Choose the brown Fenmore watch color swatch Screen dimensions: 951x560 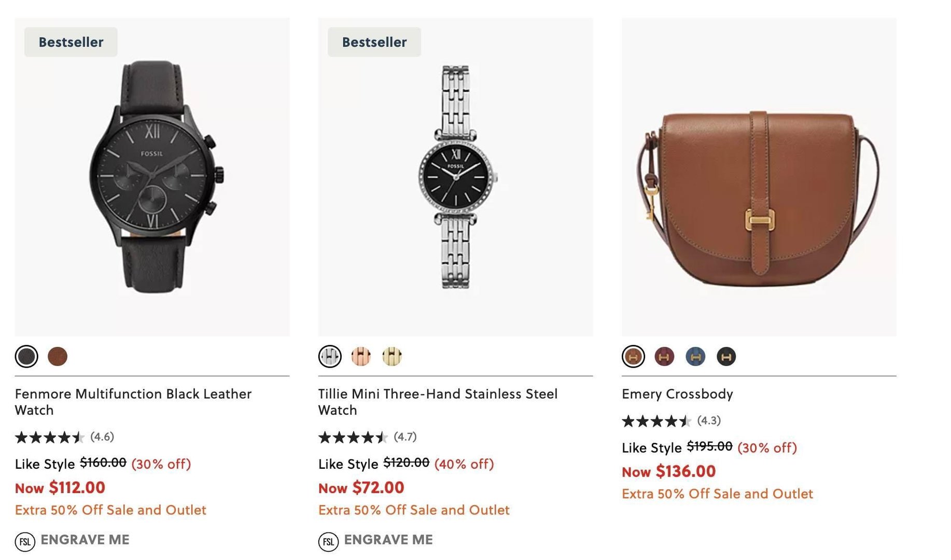[58, 357]
